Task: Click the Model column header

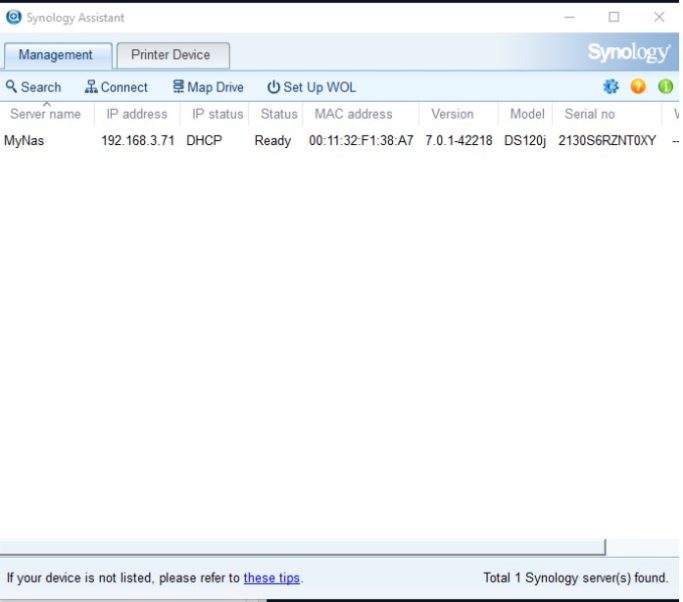Action: [x=527, y=114]
